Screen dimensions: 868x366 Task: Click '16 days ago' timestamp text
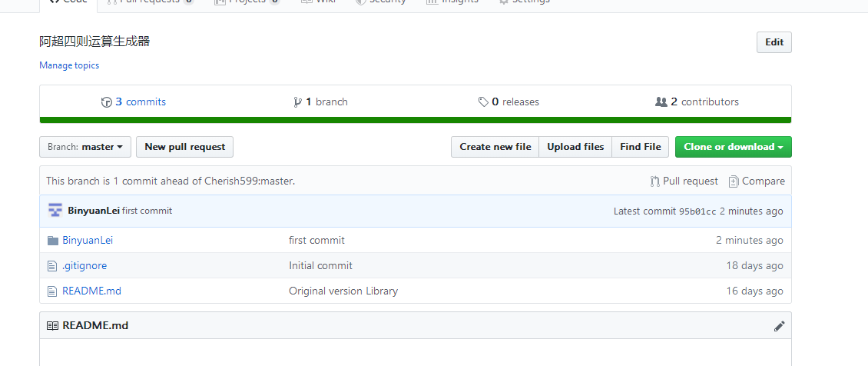point(754,291)
